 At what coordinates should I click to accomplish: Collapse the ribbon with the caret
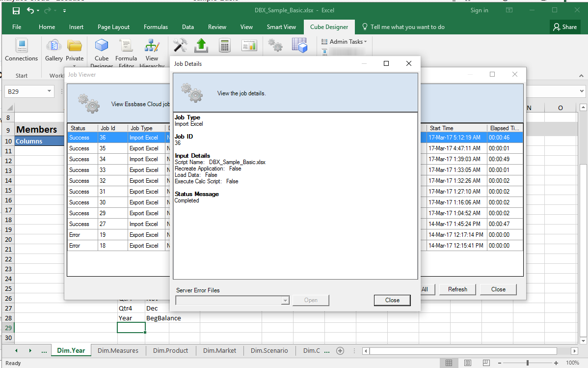pyautogui.click(x=581, y=76)
